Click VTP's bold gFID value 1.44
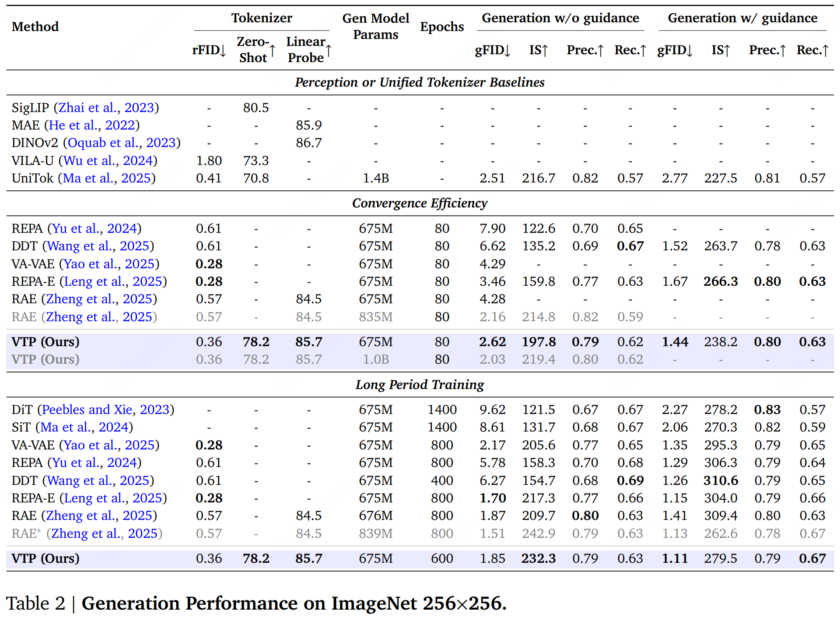This screenshot has height=621, width=840. coord(675,342)
